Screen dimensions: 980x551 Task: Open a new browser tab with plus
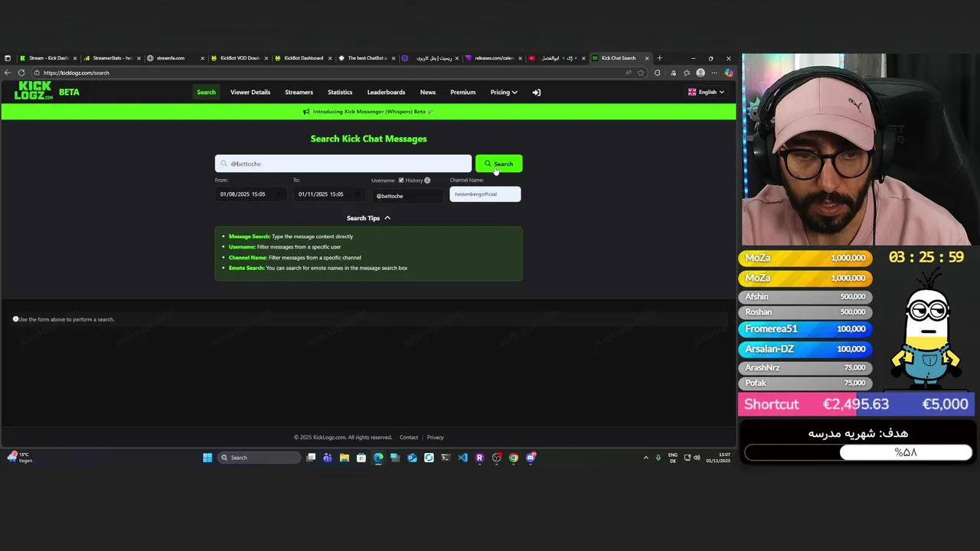click(659, 58)
